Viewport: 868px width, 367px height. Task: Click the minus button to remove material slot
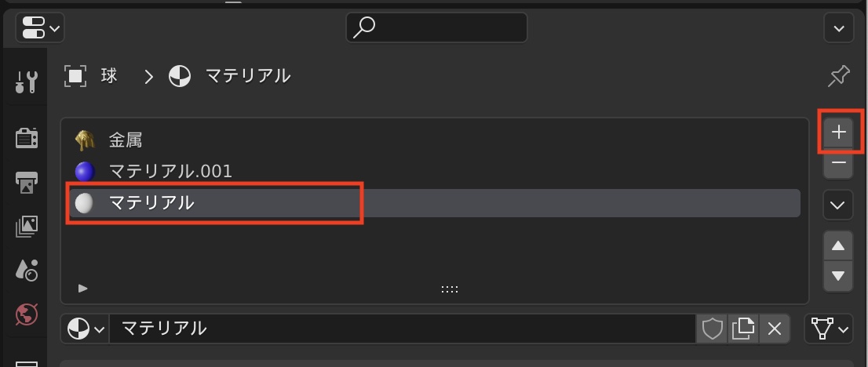[838, 163]
